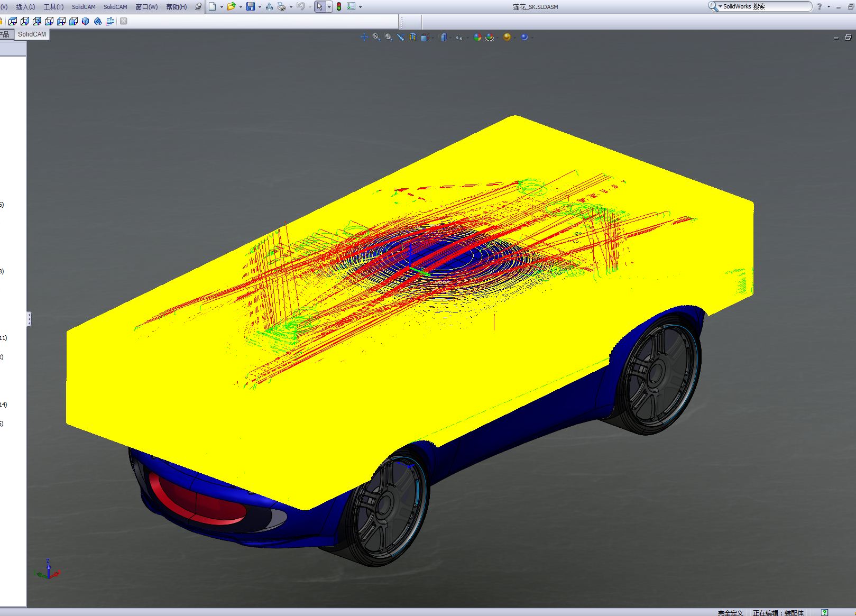Viewport: 856px width, 616px height.
Task: Click the View Orientation cube icon
Action: click(x=425, y=37)
